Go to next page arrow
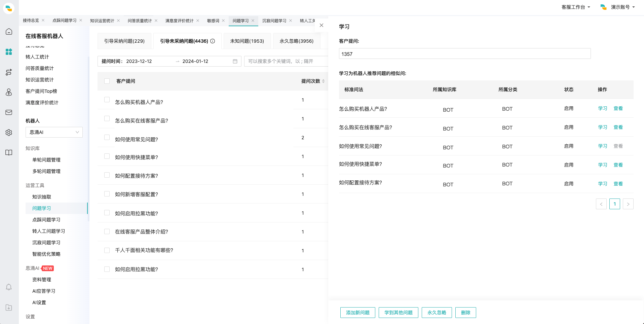The width and height of the screenshot is (644, 324). click(x=628, y=204)
